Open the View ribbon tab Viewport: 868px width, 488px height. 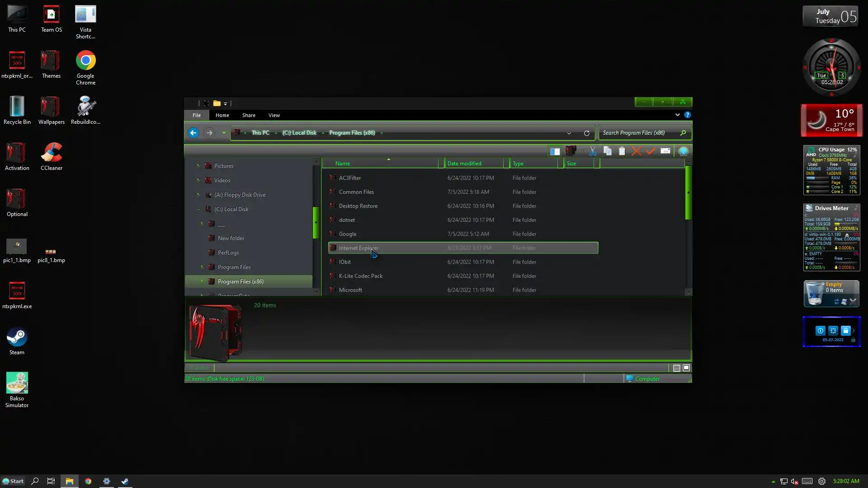pos(274,115)
